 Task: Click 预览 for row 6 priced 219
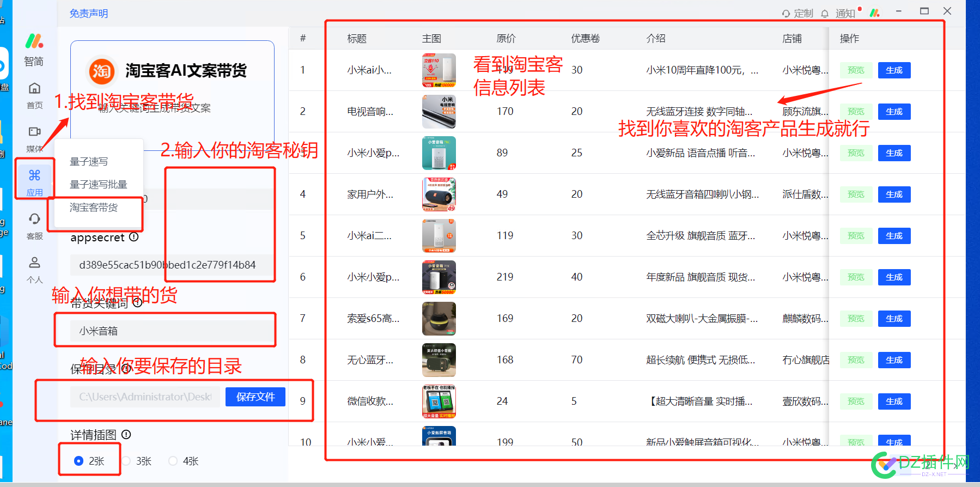[x=856, y=277]
